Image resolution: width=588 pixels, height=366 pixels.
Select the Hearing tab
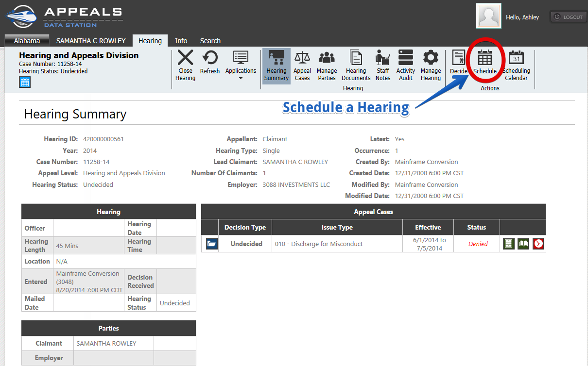coord(150,41)
